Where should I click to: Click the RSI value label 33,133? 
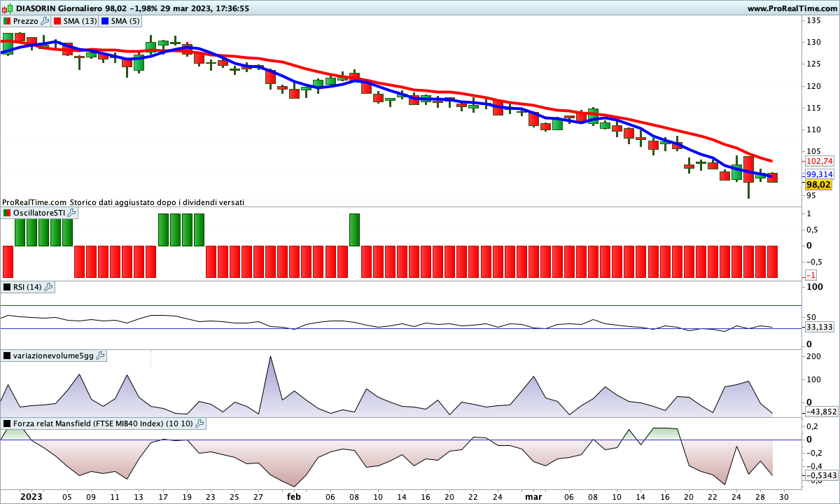[820, 327]
